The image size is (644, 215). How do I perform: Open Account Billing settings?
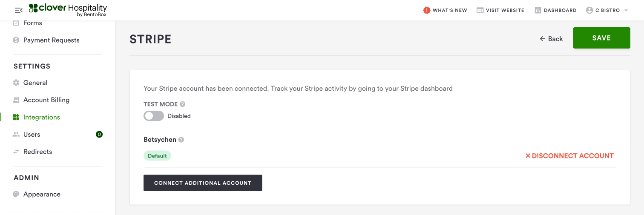click(x=46, y=100)
